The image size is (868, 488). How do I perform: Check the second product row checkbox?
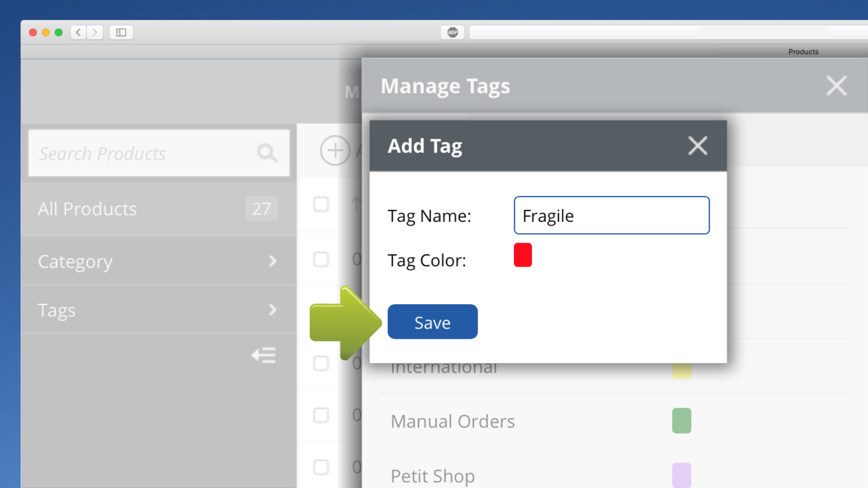click(321, 259)
